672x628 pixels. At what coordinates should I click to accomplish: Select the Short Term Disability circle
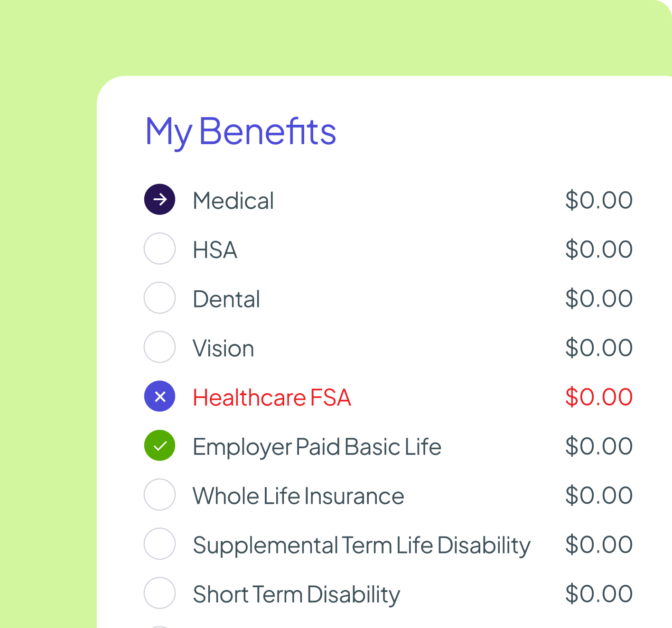160,593
